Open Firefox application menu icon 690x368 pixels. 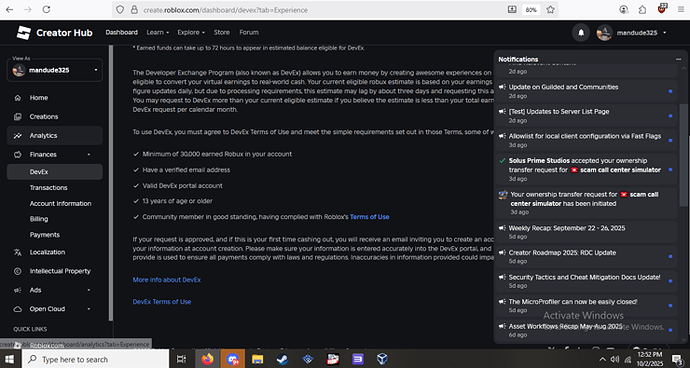point(680,10)
